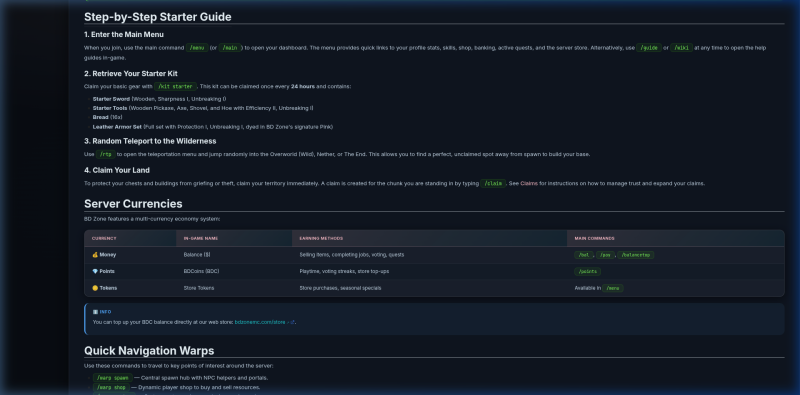Click the info icon in the INFO callout
This screenshot has height=395, width=800.
(95, 312)
